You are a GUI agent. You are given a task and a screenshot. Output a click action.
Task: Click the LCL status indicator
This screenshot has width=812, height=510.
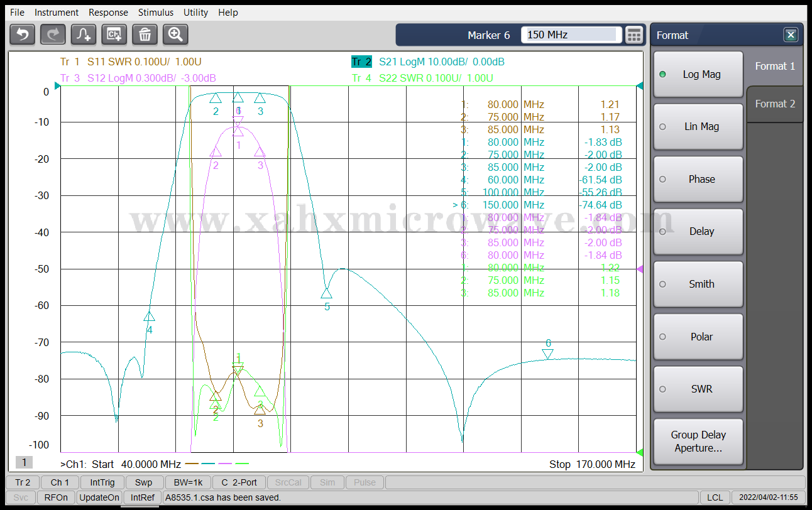(715, 497)
